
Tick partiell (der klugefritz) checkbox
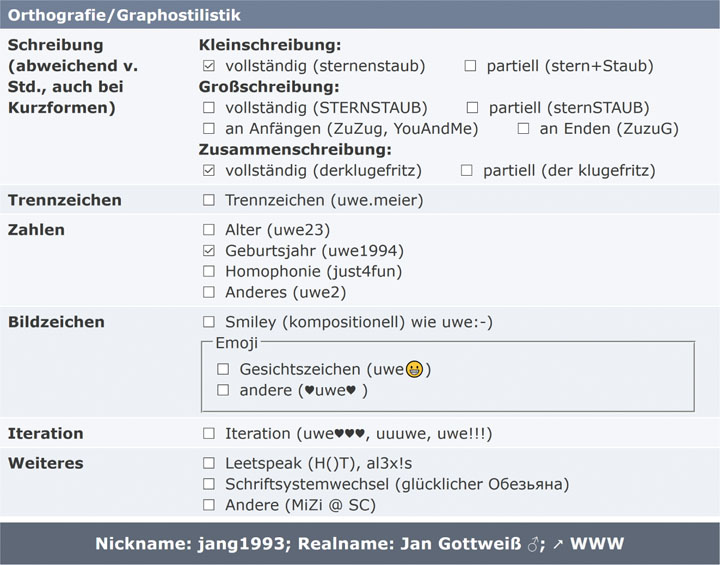pyautogui.click(x=467, y=170)
